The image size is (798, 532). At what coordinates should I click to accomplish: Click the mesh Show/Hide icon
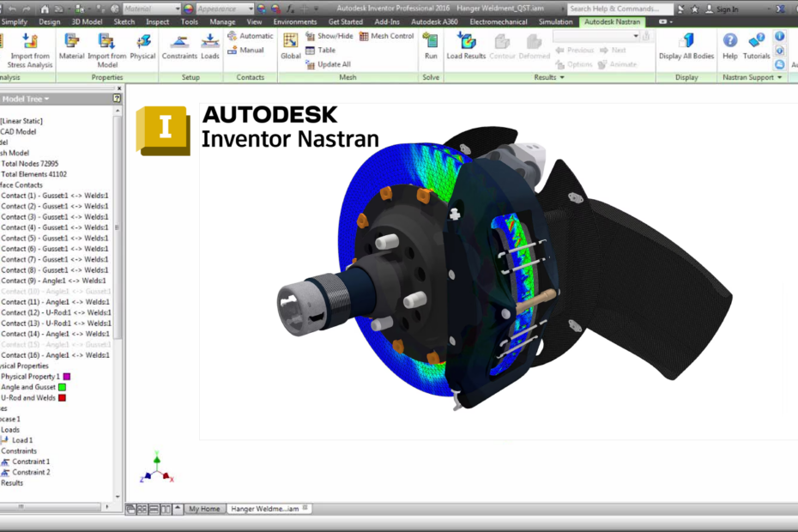310,36
